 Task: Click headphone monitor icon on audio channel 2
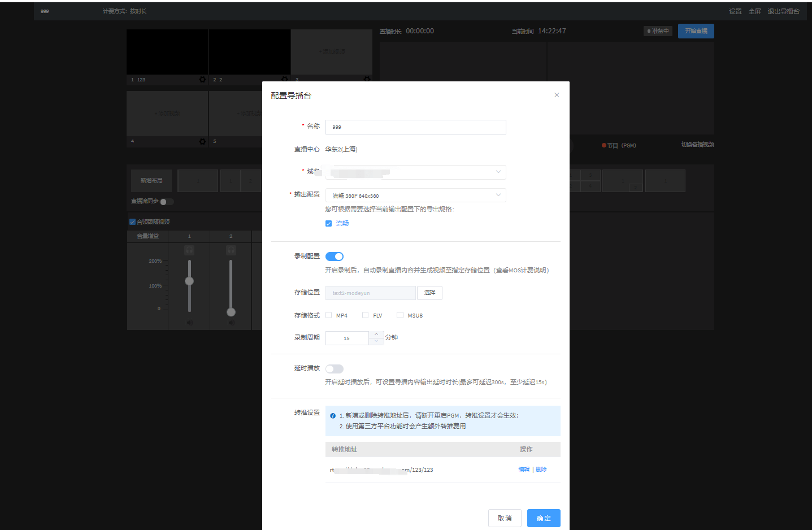[231, 250]
